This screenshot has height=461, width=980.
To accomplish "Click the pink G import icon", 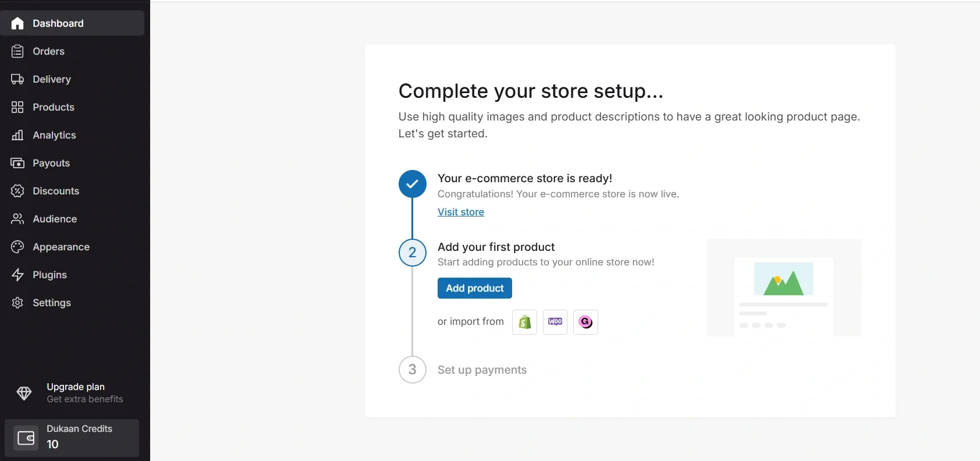I will coord(585,322).
